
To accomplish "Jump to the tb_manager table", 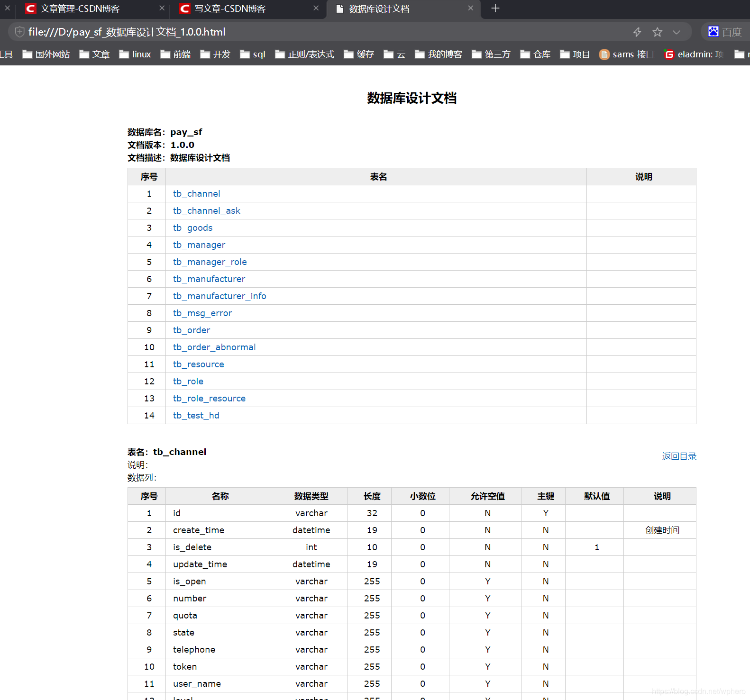I will click(x=199, y=245).
